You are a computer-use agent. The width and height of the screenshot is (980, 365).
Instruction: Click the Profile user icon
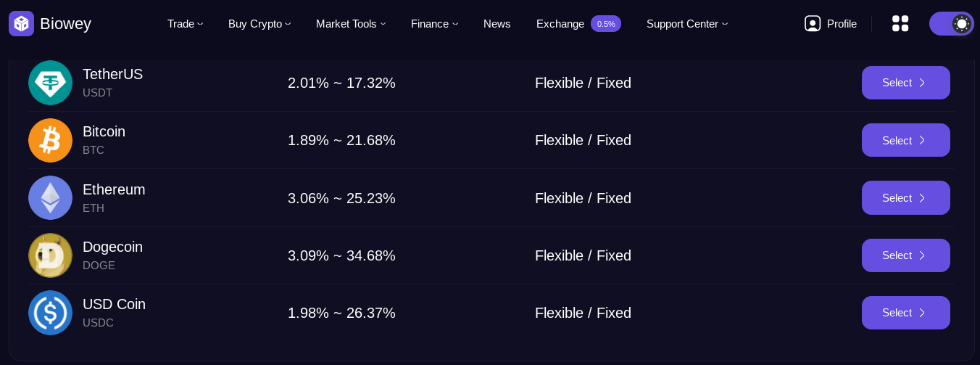[813, 24]
